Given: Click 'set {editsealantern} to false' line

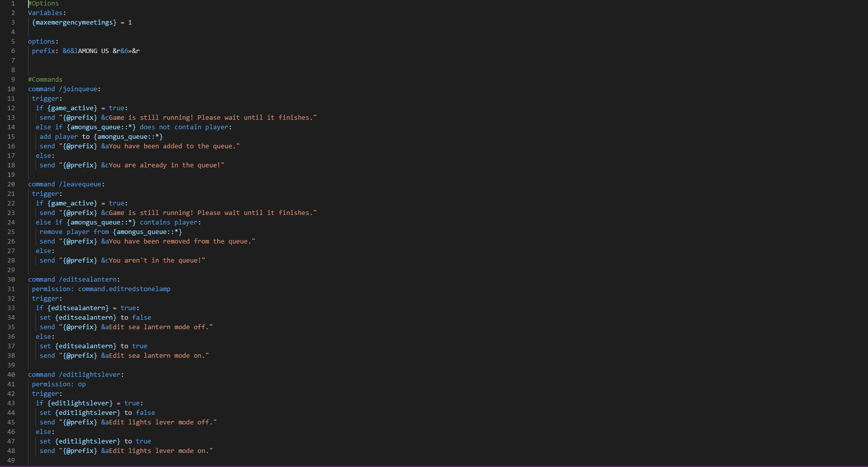Looking at the screenshot, I should 95,318.
